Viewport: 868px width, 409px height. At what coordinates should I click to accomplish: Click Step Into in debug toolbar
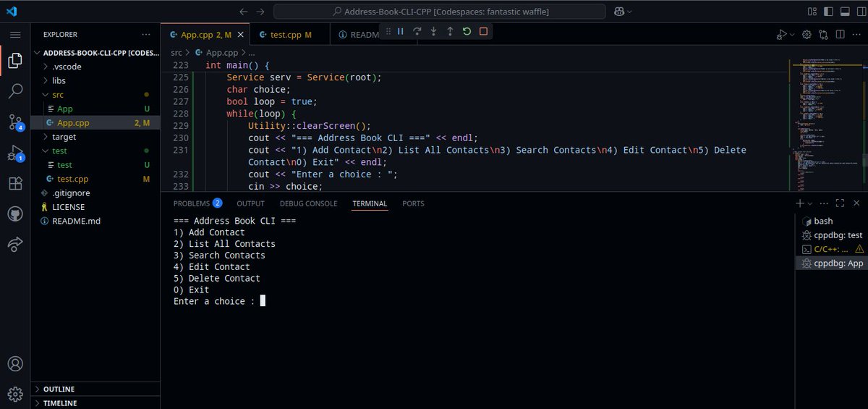click(x=433, y=32)
